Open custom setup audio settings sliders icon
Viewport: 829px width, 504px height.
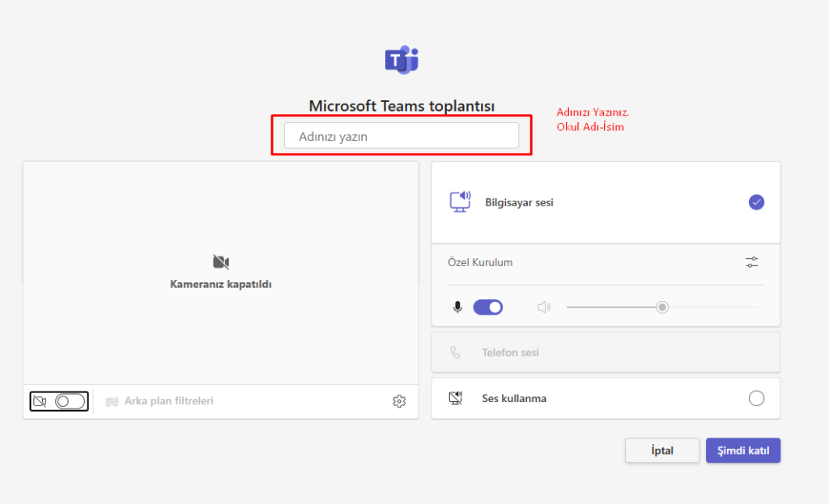click(x=752, y=262)
